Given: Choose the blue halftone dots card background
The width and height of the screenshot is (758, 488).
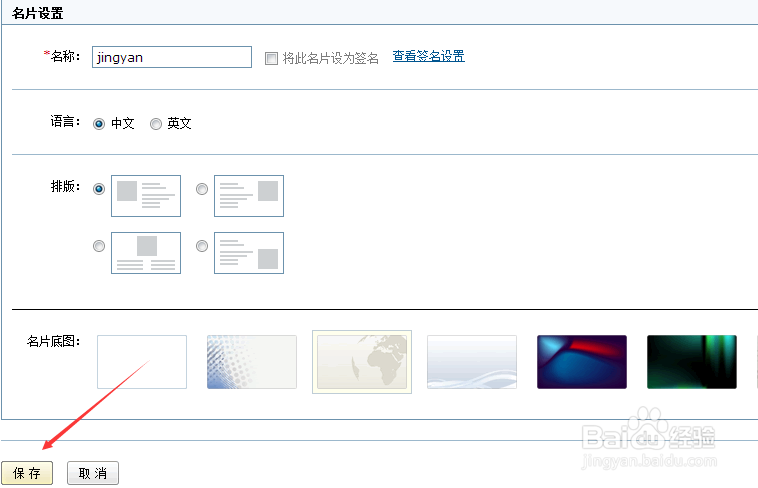Looking at the screenshot, I should (252, 362).
